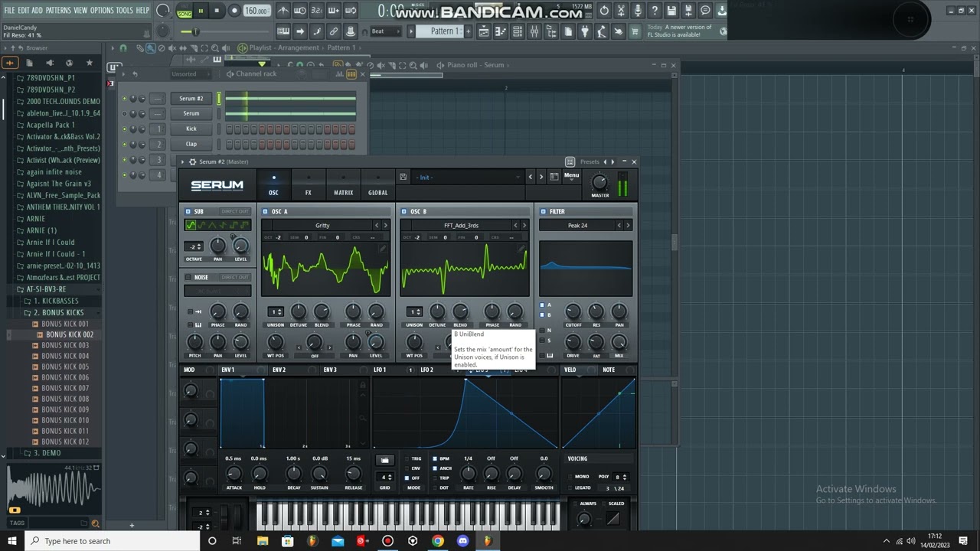Click the tempo field showing 160

coord(256,11)
